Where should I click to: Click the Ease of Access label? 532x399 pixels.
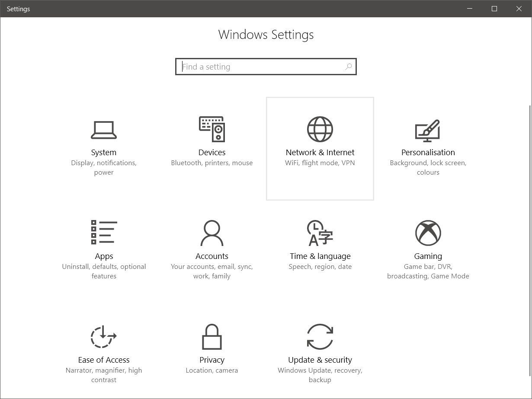pos(104,360)
